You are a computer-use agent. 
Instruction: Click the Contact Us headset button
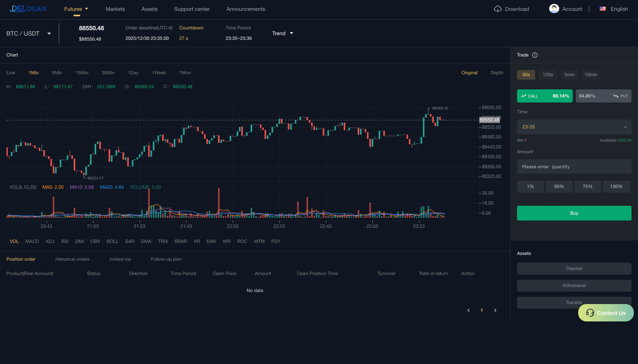click(606, 313)
